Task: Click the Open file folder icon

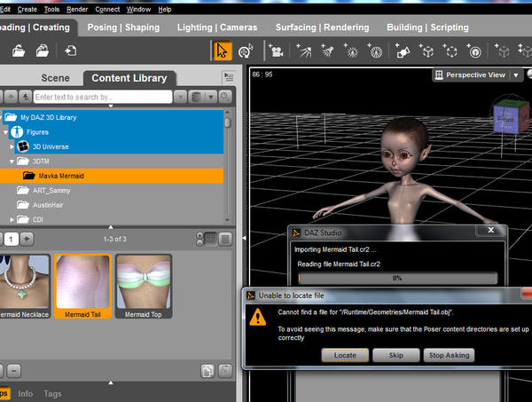Action: tap(19, 51)
